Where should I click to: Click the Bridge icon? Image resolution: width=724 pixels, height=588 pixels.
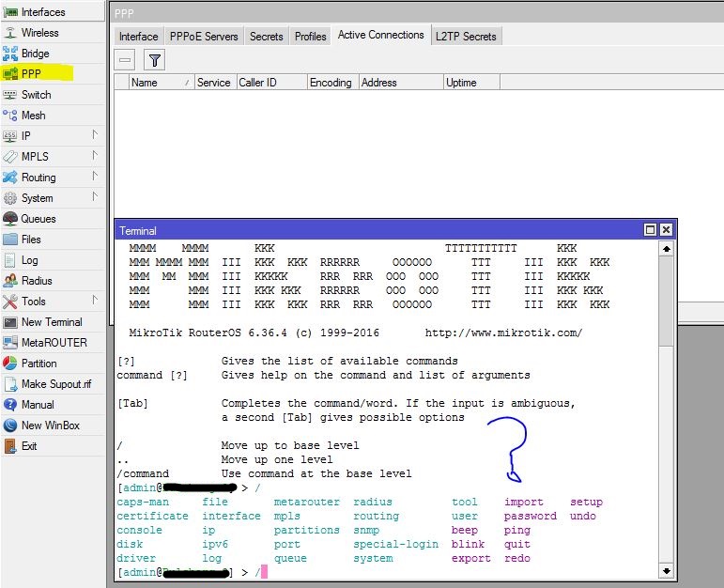tap(10, 54)
